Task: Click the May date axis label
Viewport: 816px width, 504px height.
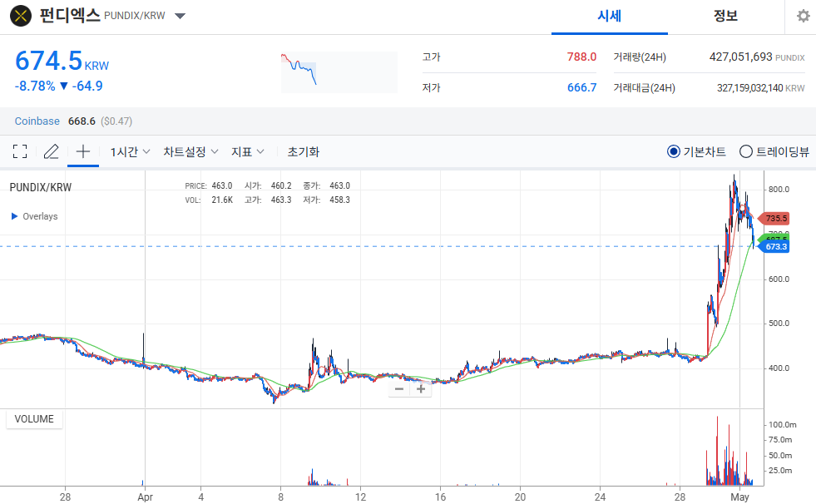Action: tap(739, 497)
